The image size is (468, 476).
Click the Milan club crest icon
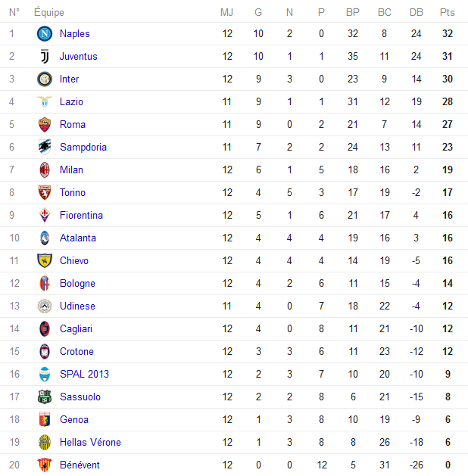click(x=44, y=170)
